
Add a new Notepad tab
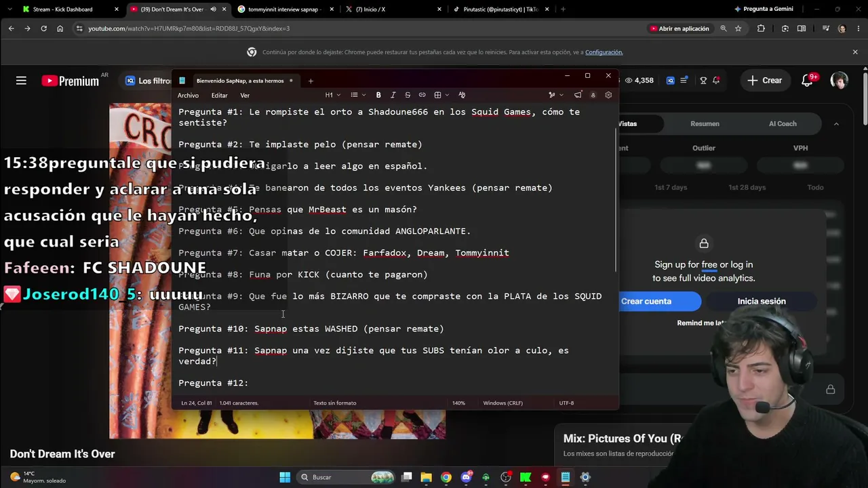tap(311, 81)
